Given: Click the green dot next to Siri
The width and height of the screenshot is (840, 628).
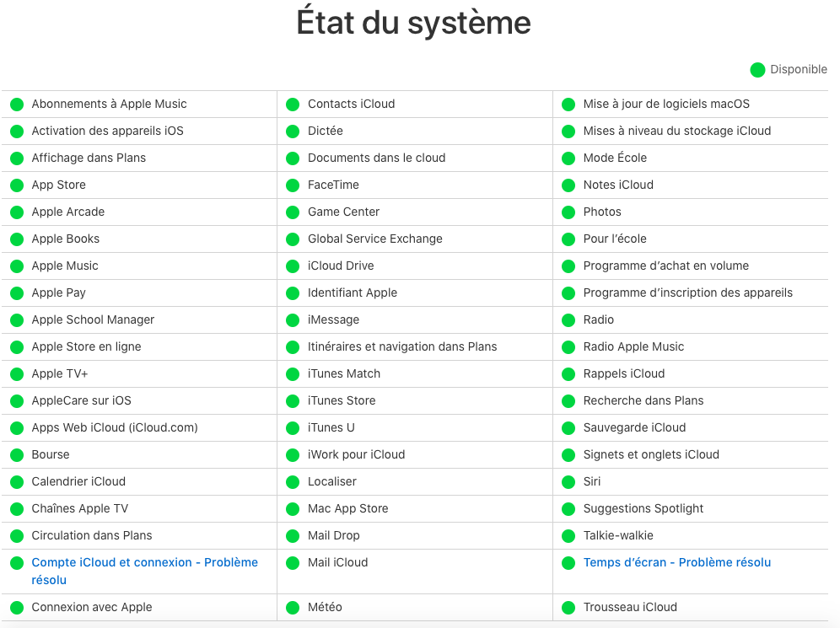Looking at the screenshot, I should click(x=568, y=482).
